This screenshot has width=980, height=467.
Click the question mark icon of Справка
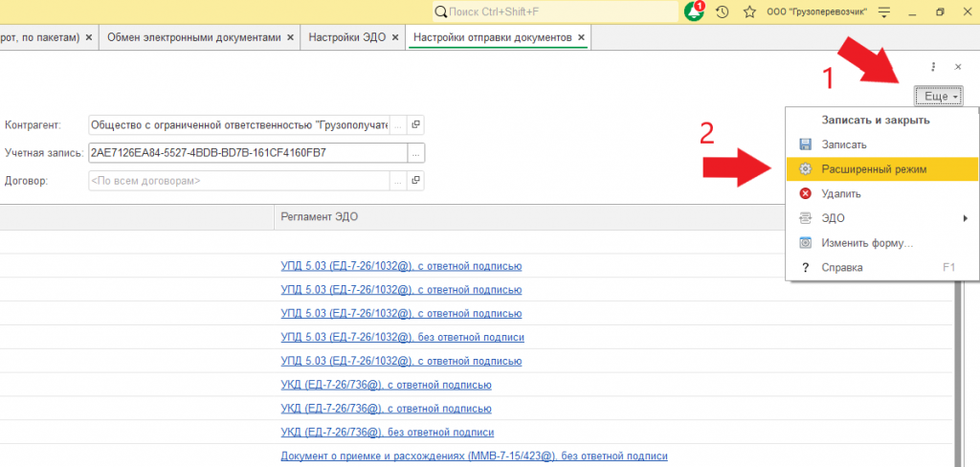[806, 268]
